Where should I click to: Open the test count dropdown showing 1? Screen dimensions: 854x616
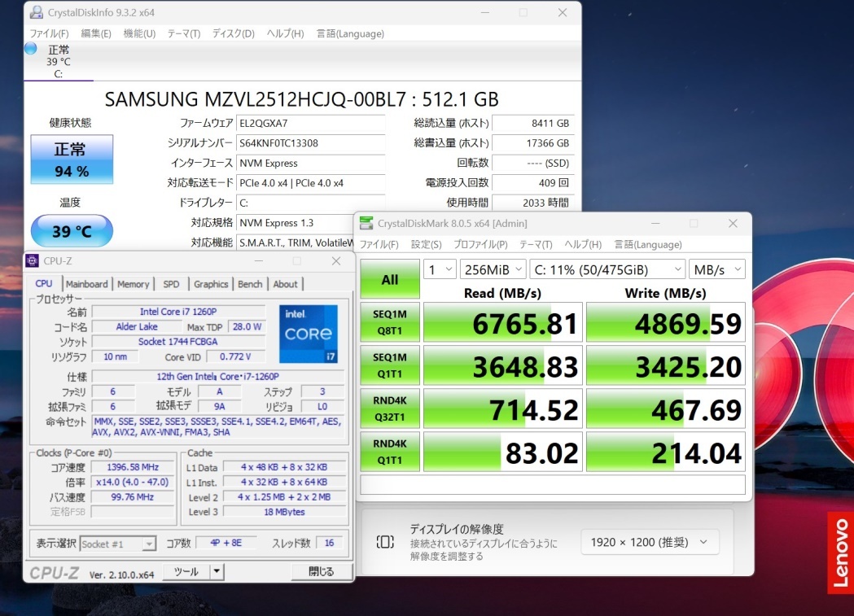(440, 269)
